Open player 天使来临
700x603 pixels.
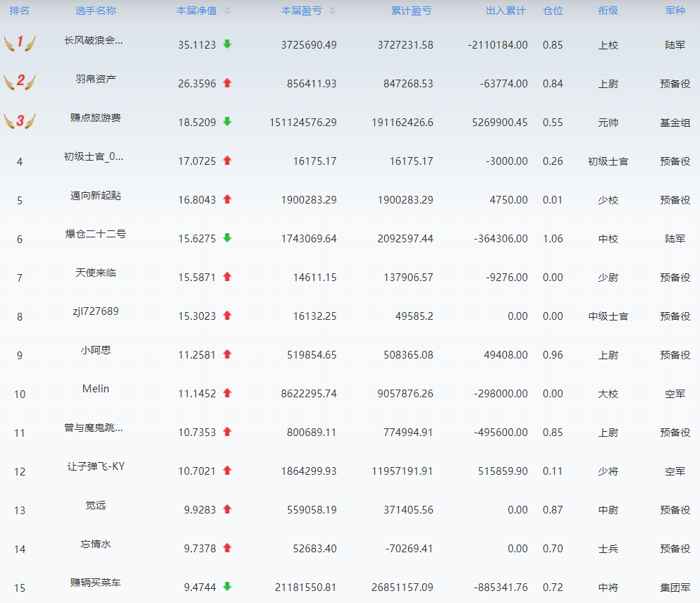pos(96,273)
